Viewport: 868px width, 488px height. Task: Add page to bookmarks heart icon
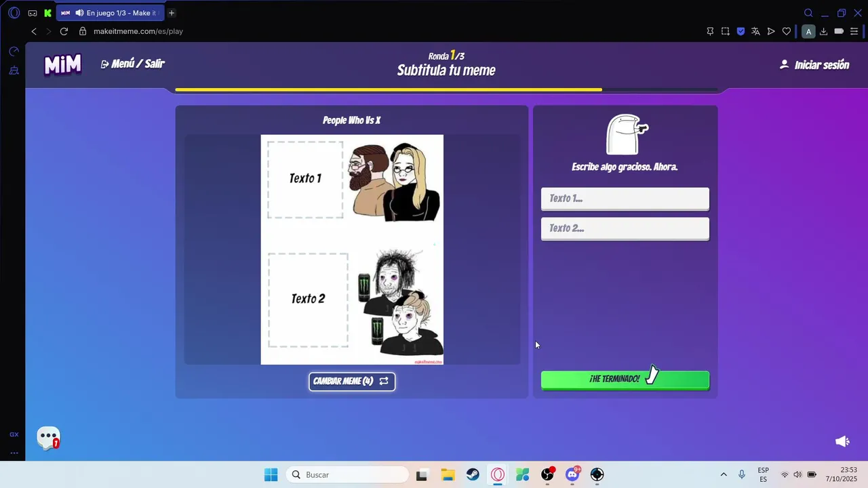[787, 31]
